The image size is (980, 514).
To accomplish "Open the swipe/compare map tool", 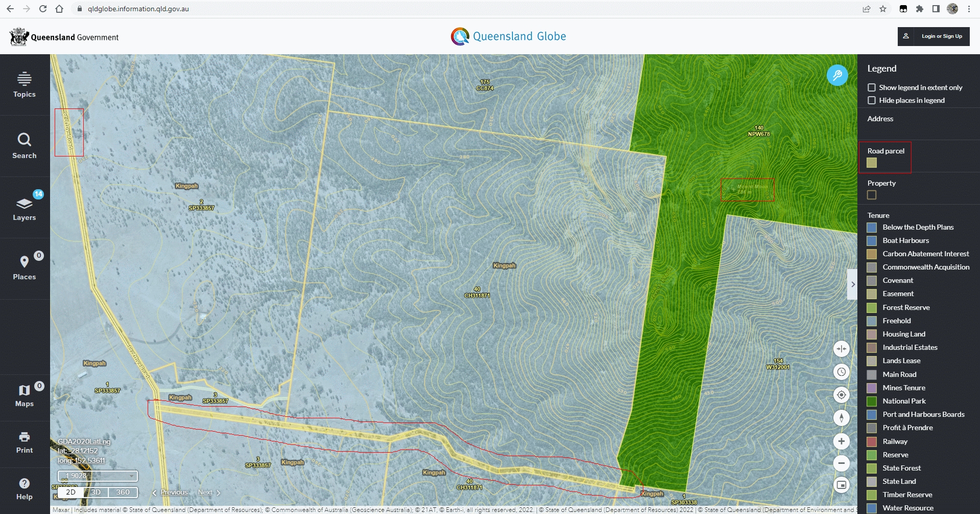I will pos(841,349).
